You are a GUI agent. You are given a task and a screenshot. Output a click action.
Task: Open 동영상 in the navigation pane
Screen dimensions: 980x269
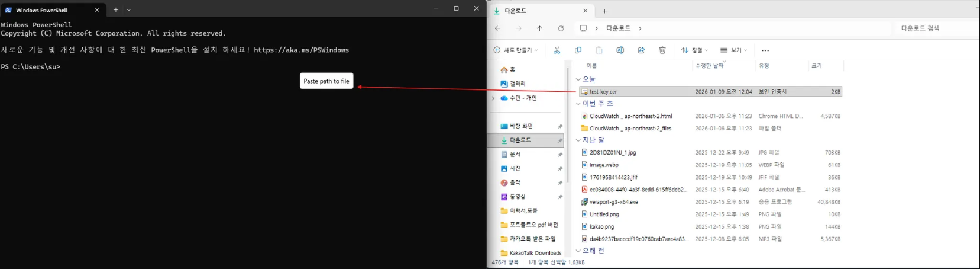click(x=513, y=197)
